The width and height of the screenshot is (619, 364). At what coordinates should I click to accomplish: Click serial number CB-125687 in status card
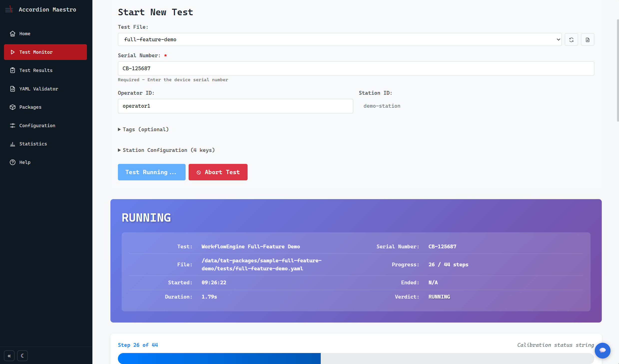pos(442,247)
